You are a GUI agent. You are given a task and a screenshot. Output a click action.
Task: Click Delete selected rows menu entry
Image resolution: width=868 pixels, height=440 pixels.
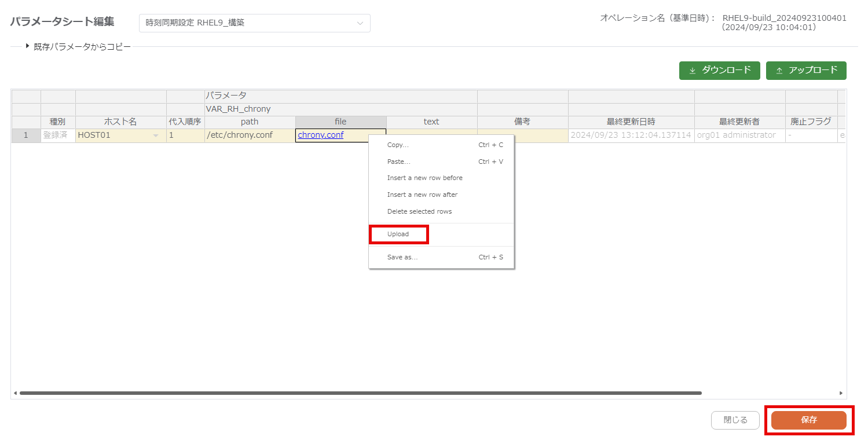coord(419,211)
